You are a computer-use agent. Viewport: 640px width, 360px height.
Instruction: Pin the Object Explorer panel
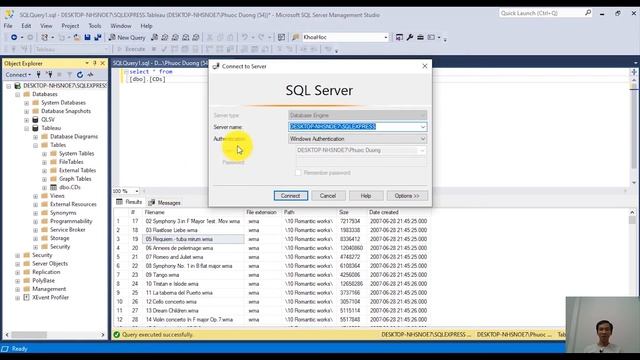(x=95, y=63)
